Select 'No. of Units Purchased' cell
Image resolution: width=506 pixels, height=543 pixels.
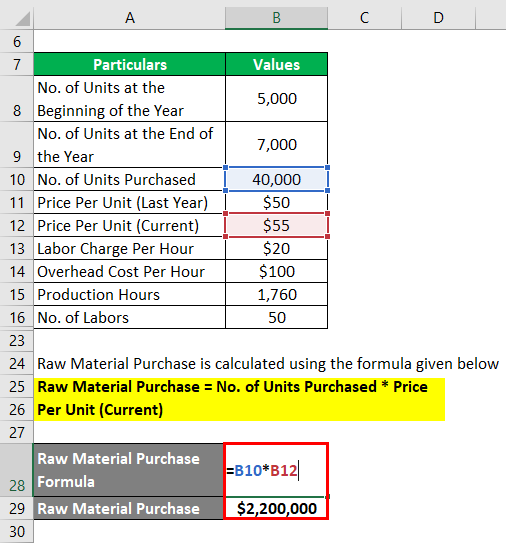coord(130,179)
